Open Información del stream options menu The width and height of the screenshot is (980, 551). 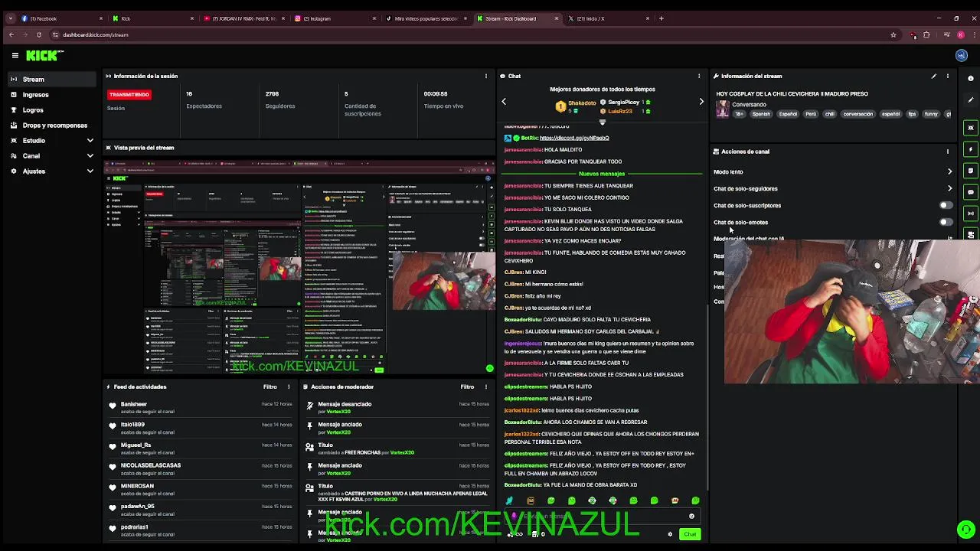[947, 76]
